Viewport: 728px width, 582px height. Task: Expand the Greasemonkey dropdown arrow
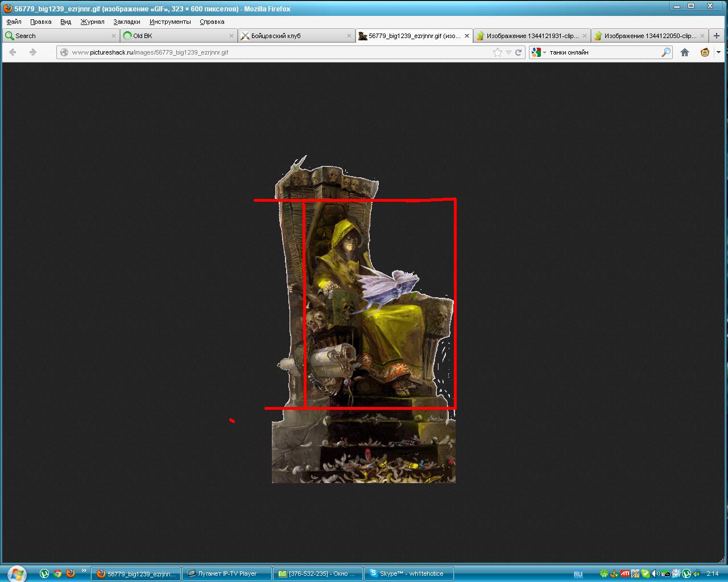coord(718,52)
